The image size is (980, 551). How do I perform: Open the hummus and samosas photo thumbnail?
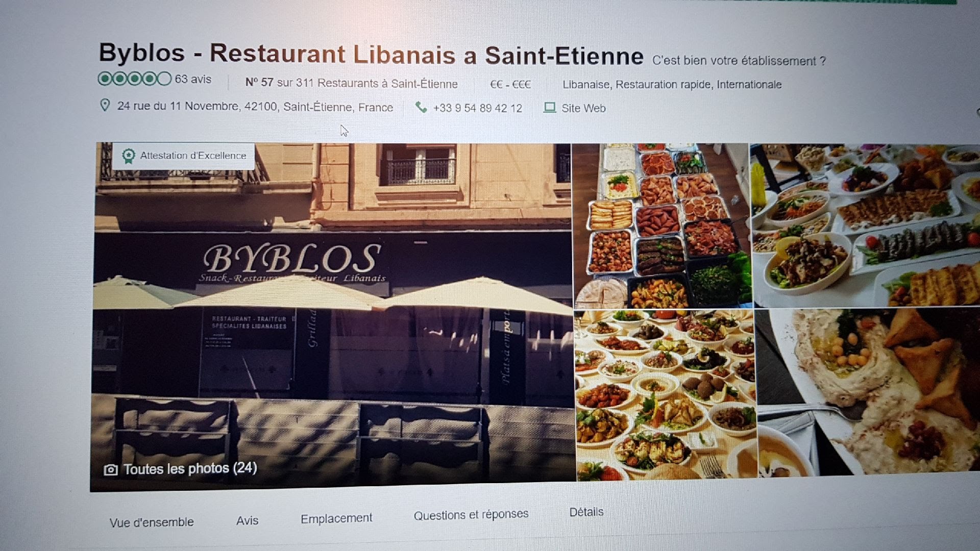(x=868, y=393)
